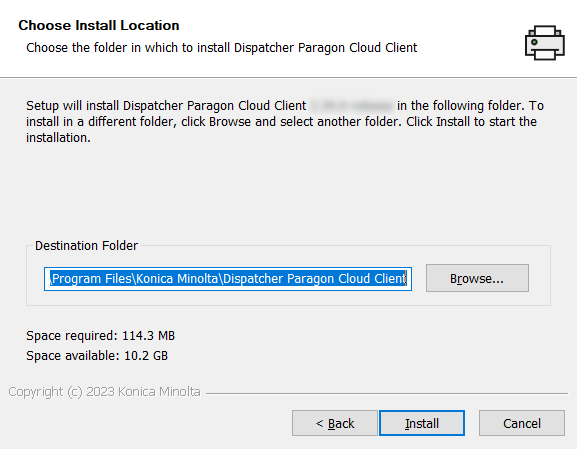Click the printer icon in the header

click(545, 43)
